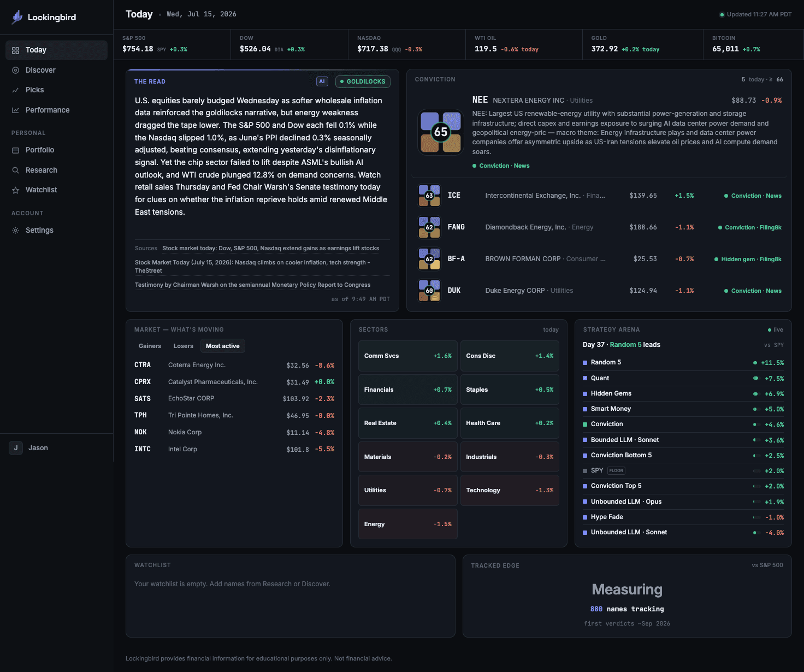Click the Watchlist star icon
Image resolution: width=804 pixels, height=672 pixels.
click(15, 190)
